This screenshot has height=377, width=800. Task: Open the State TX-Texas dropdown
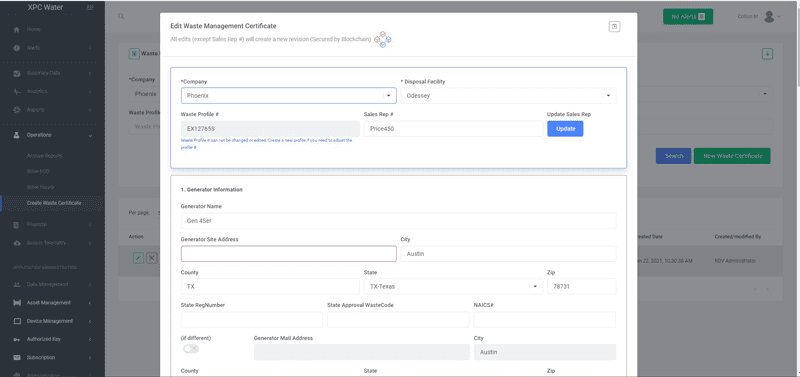535,287
